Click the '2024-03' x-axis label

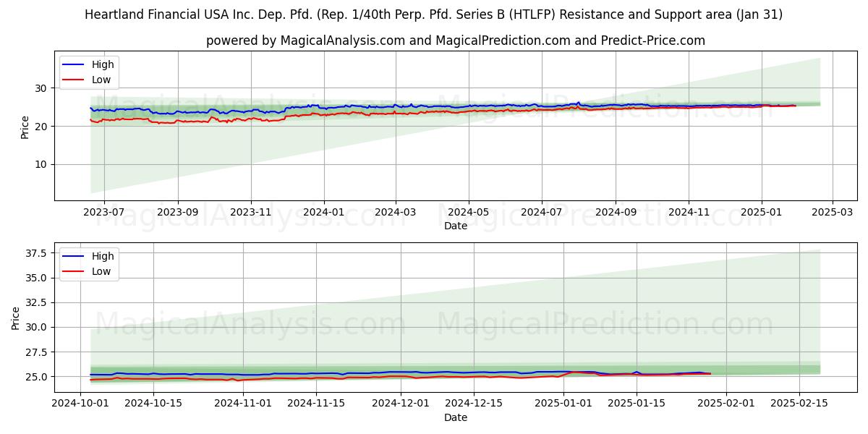pyautogui.click(x=396, y=213)
